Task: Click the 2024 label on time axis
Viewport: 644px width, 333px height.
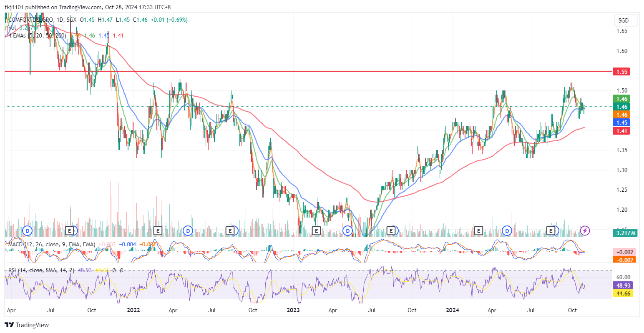Action: pos(453,310)
